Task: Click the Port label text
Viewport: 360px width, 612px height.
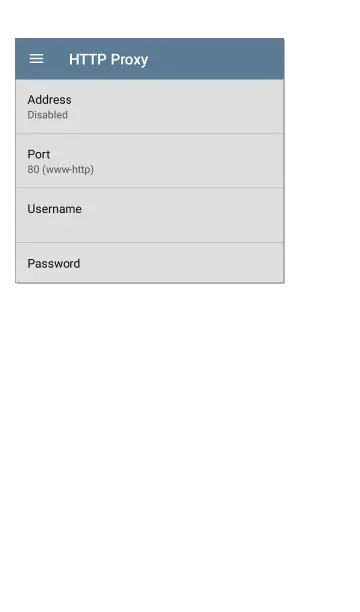Action: coord(39,155)
